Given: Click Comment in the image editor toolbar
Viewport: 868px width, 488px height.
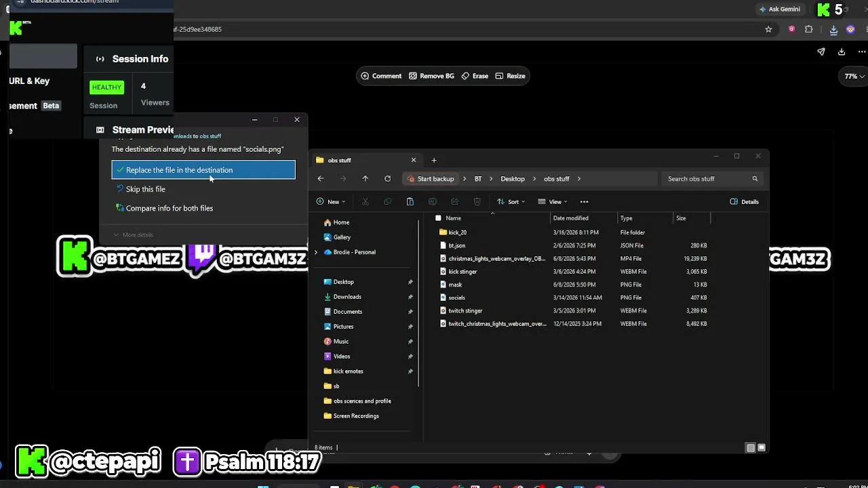Looking at the screenshot, I should click(x=381, y=76).
